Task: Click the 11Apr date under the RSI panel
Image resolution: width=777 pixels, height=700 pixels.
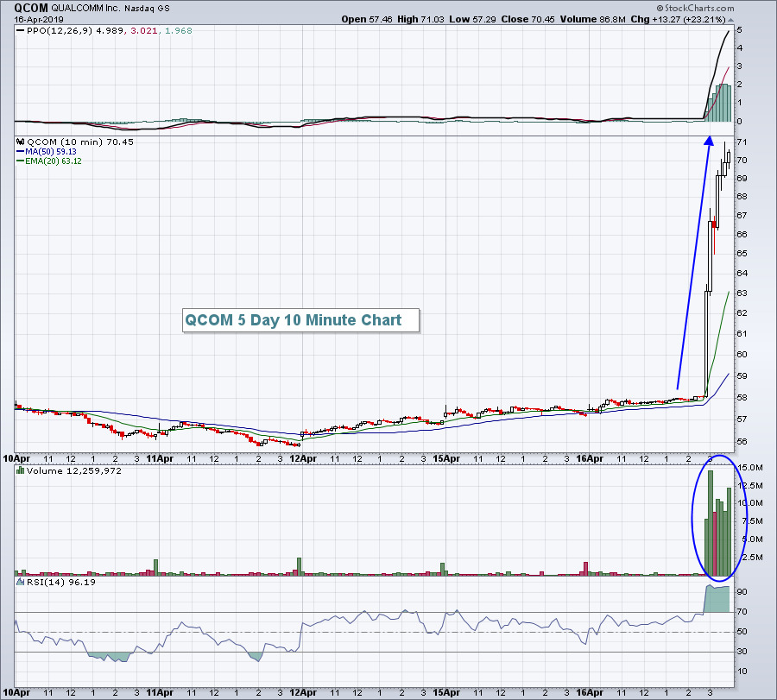Action: [x=160, y=692]
